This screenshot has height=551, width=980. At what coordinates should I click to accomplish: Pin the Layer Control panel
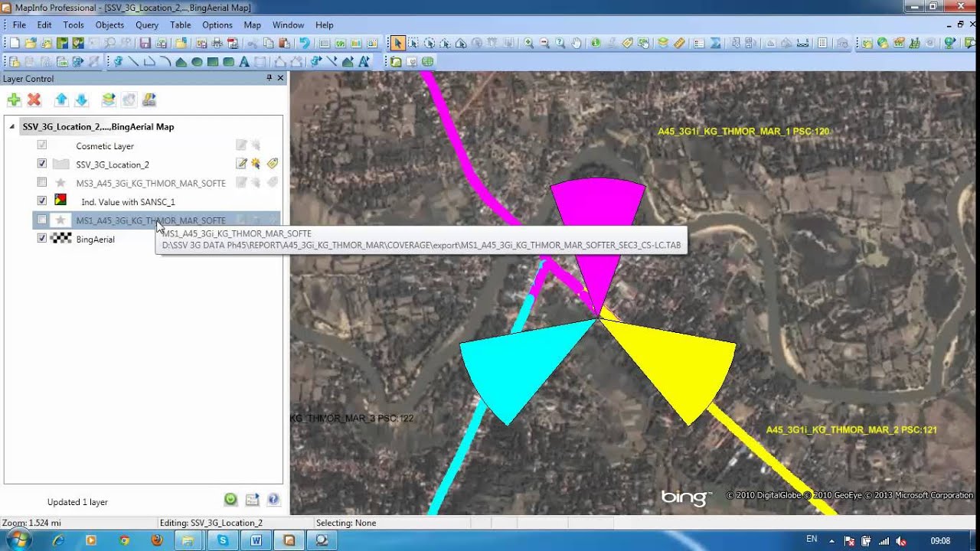tap(269, 78)
